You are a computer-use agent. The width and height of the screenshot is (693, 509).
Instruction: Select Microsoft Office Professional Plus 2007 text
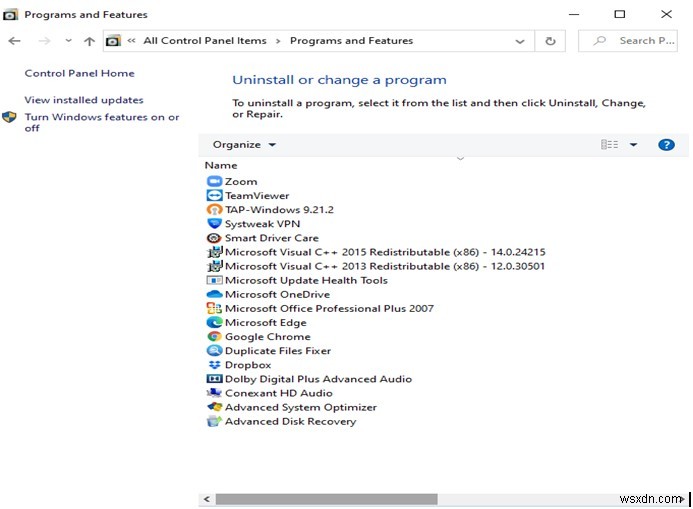coord(329,308)
